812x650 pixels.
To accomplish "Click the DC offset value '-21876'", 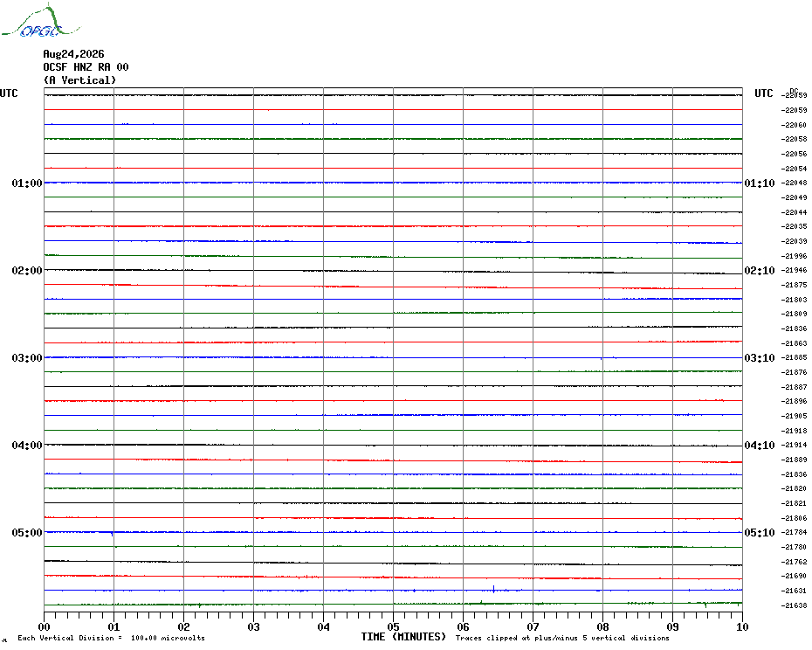I will tap(794, 372).
